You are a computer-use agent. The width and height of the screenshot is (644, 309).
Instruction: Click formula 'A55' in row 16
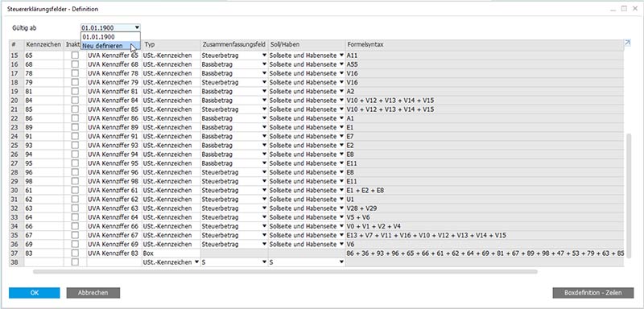tap(353, 64)
